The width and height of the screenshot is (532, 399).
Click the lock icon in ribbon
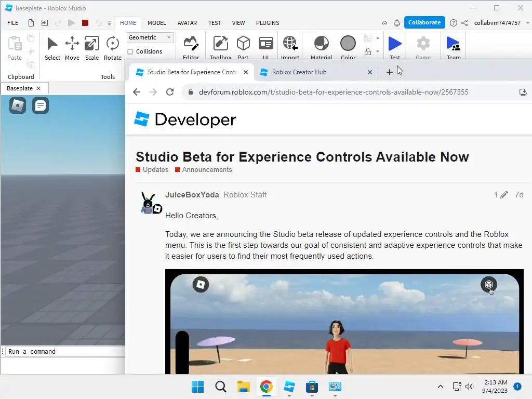(368, 51)
